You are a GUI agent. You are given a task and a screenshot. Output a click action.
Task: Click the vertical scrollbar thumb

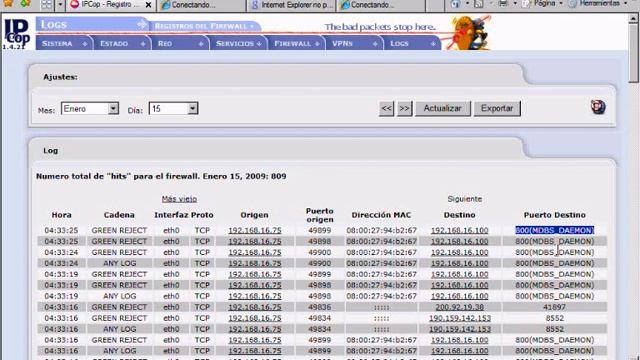[x=633, y=52]
